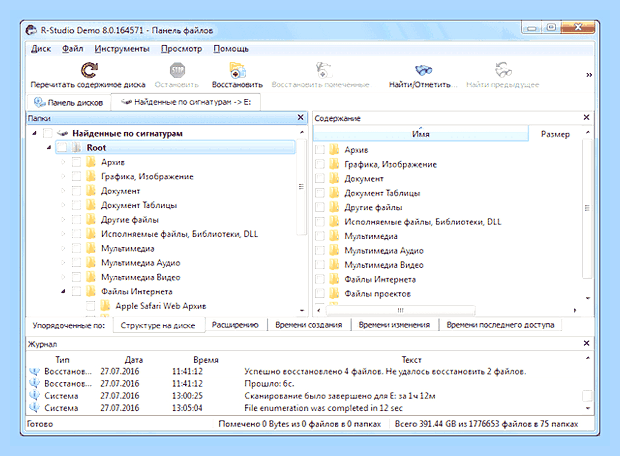Click the Документ folder icon in tree
Image resolution: width=620 pixels, height=456 pixels.
click(91, 191)
